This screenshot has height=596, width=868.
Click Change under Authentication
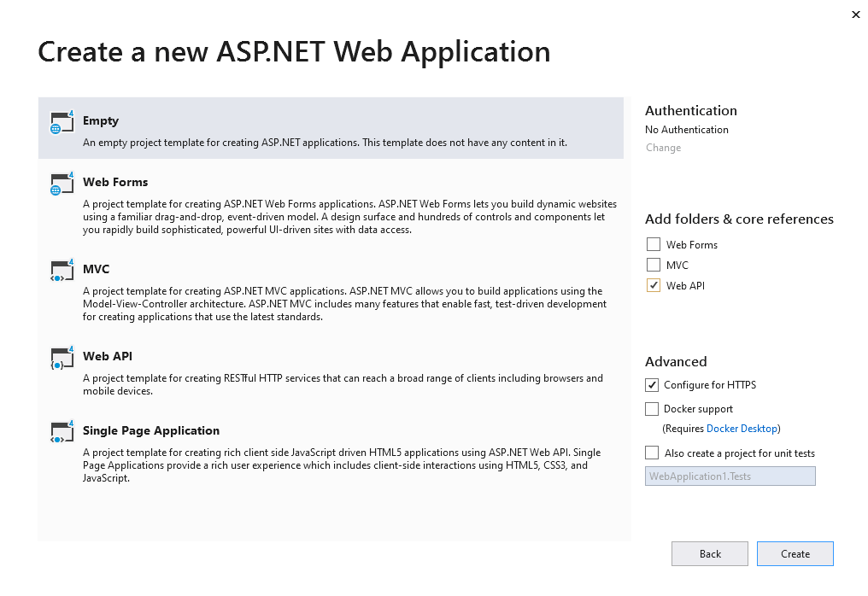coord(663,148)
